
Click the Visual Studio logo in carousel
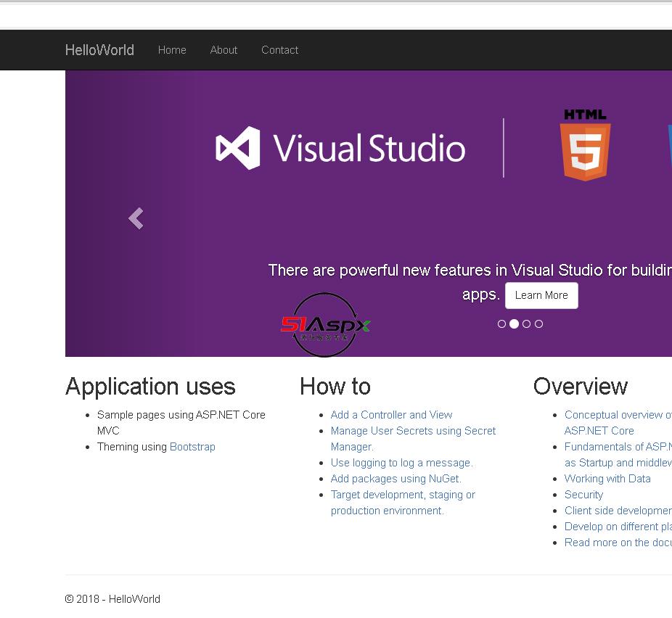coord(340,148)
